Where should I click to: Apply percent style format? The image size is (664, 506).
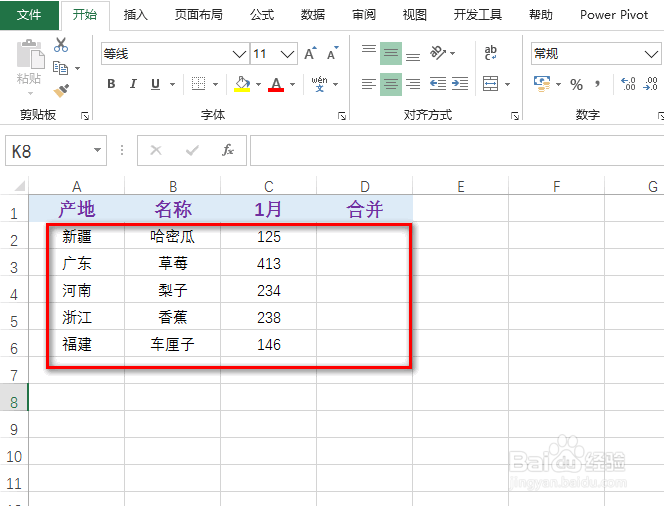point(576,84)
